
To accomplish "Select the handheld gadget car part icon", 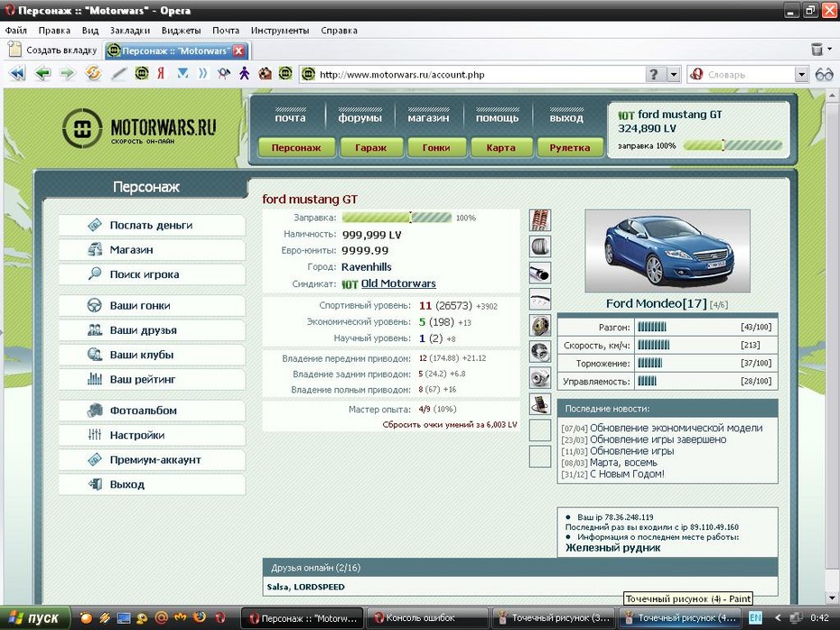I will click(540, 404).
